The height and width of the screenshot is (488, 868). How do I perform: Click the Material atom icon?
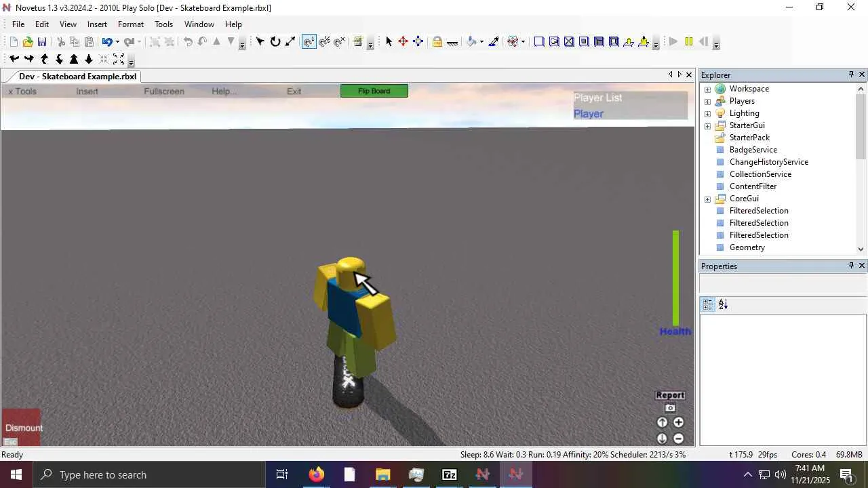(513, 42)
